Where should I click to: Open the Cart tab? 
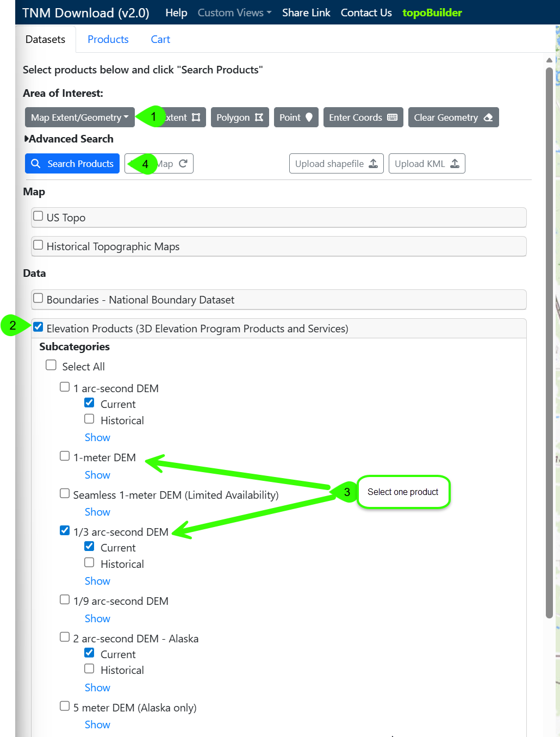pyautogui.click(x=160, y=39)
